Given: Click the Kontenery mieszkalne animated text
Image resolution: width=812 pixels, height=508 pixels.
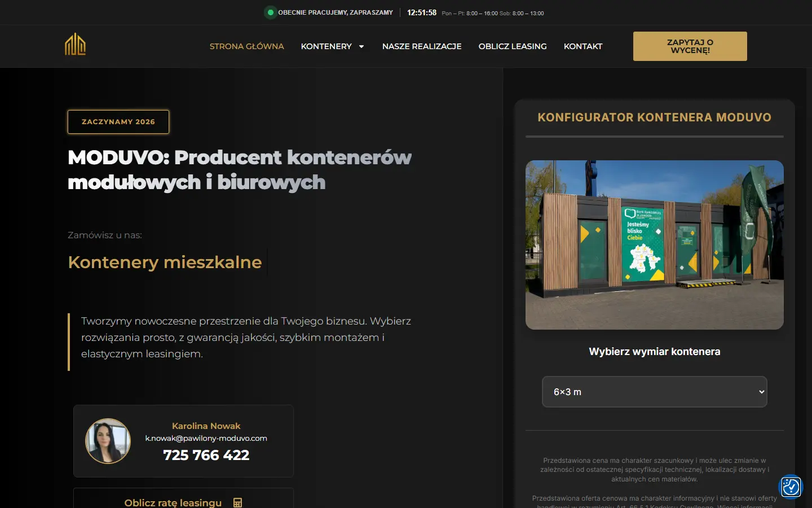Looking at the screenshot, I should [x=165, y=262].
